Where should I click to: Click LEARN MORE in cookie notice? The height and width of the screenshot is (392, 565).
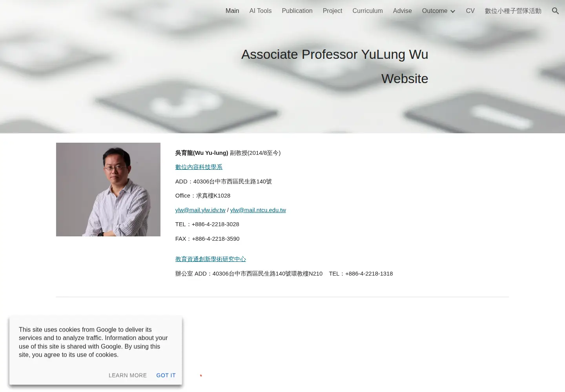click(x=128, y=375)
